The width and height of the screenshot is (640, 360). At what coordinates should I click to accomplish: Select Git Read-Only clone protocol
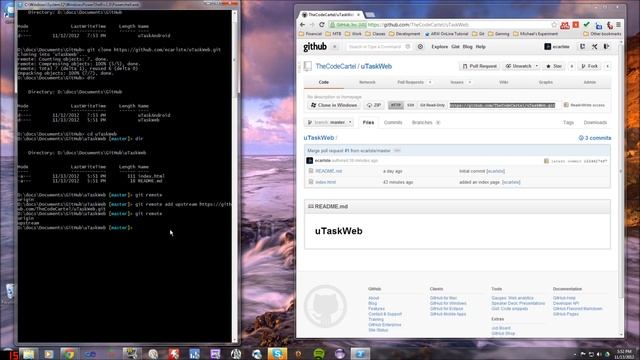pyautogui.click(x=432, y=105)
